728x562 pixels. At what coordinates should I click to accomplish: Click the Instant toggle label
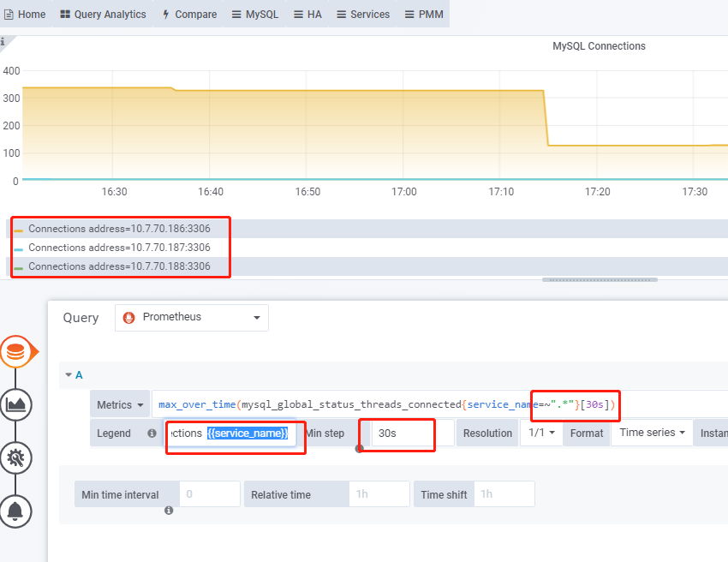click(x=713, y=433)
